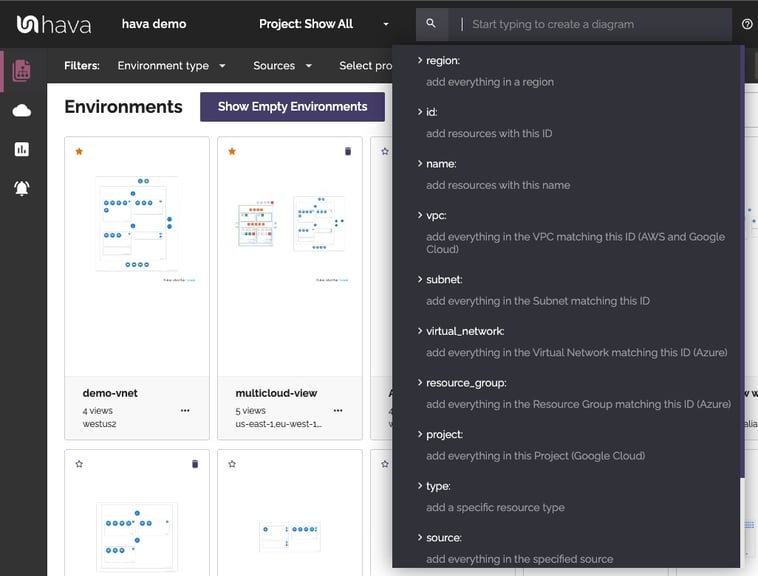Click the hava logo link
Image resolution: width=758 pixels, height=576 pixels.
pos(55,24)
